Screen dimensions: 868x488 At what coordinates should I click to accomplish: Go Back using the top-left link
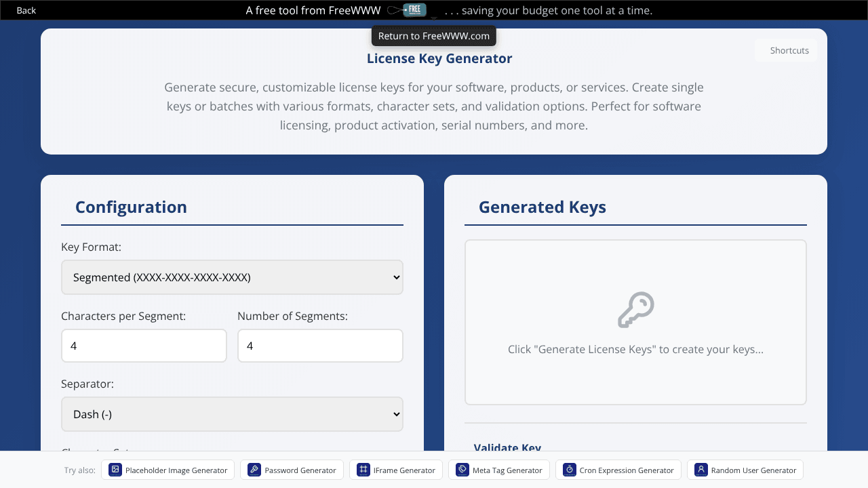(x=26, y=10)
